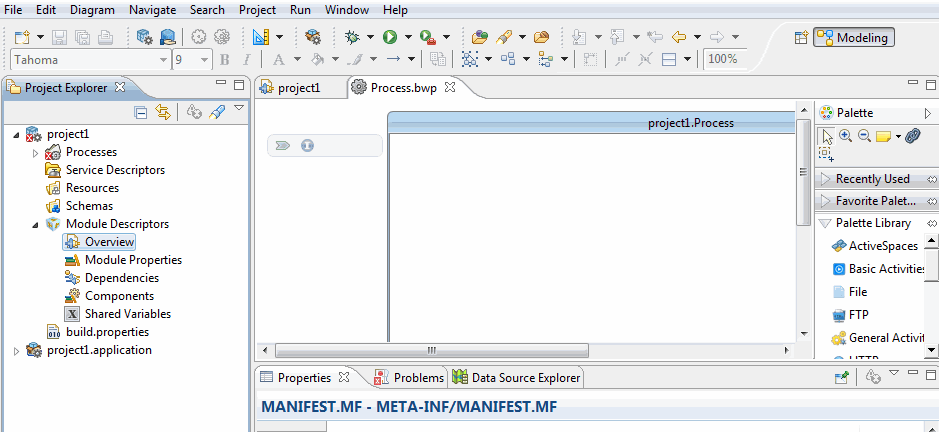Open the File menu
This screenshot has width=939, height=432.
[13, 10]
